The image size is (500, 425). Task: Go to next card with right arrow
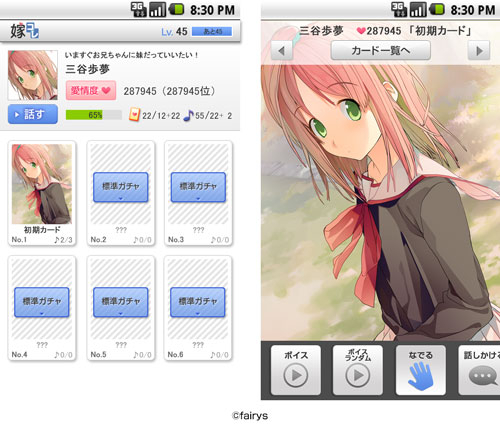click(479, 51)
